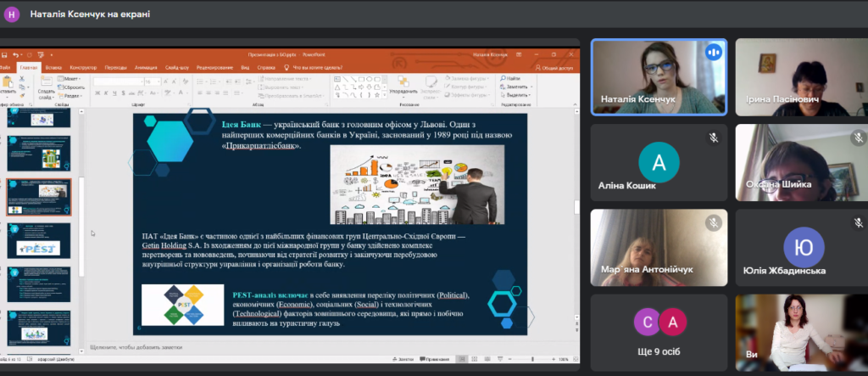868x376 pixels.
Task: Toggle text shadow S formatting
Action: click(122, 93)
